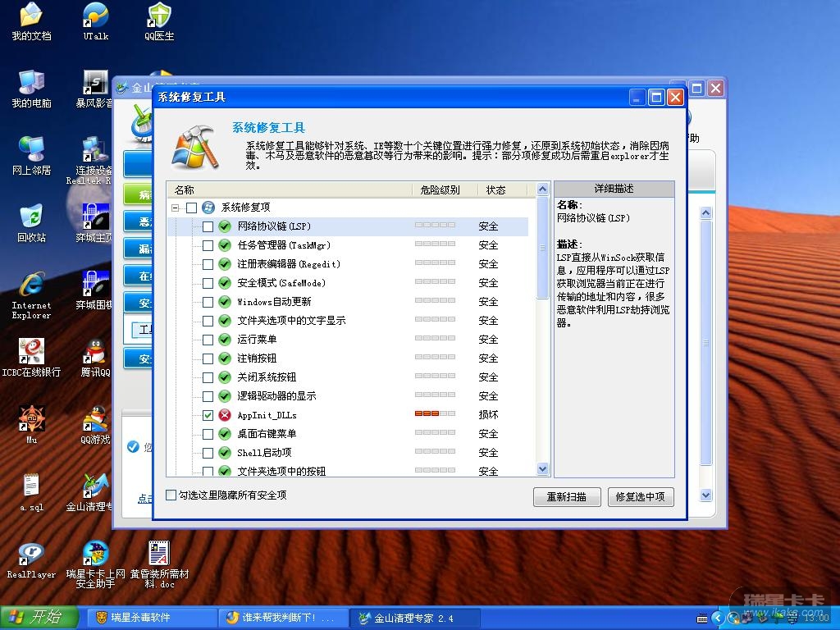The height and width of the screenshot is (630, 840).
Task: Click the keyboard language indicator in tray
Action: (702, 619)
